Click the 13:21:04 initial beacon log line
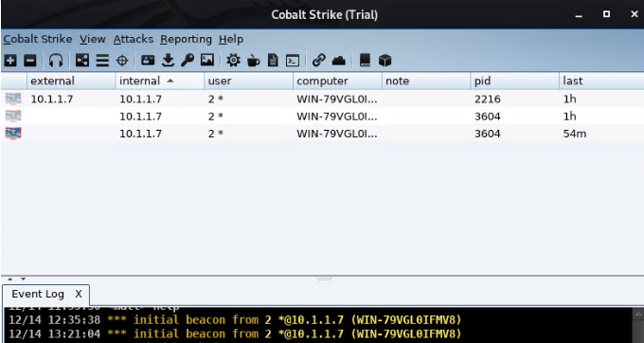644x343 pixels. (x=235, y=334)
